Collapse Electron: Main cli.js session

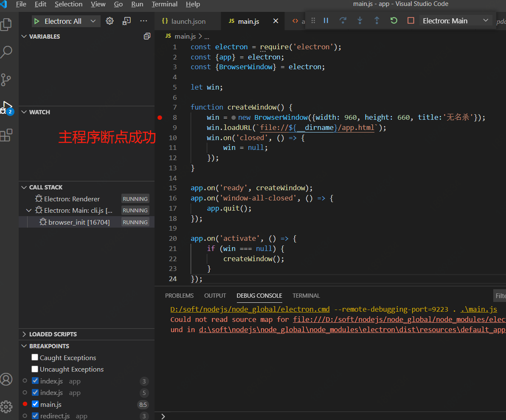click(29, 211)
